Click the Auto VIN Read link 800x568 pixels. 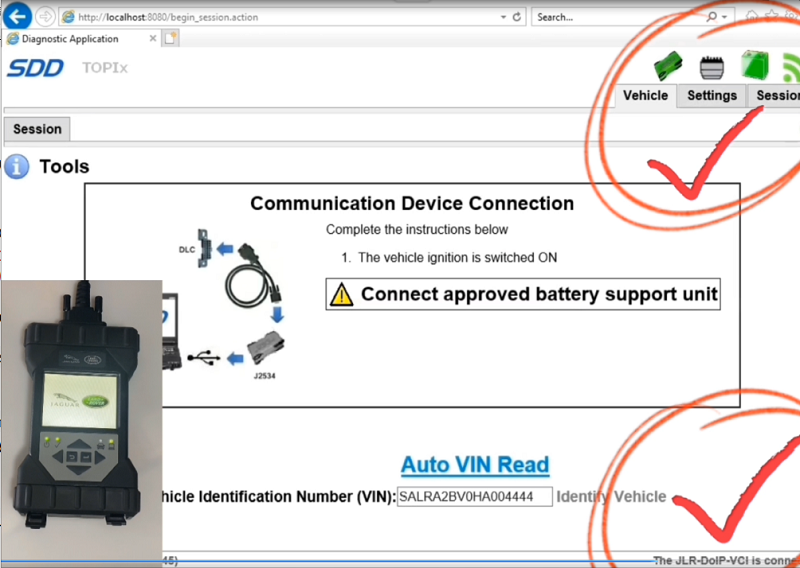click(475, 465)
